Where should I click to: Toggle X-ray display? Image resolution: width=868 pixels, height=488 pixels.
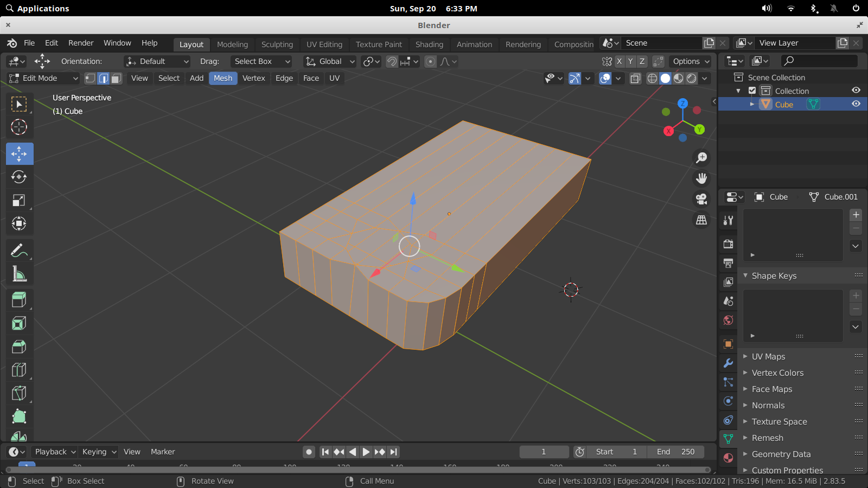click(635, 78)
